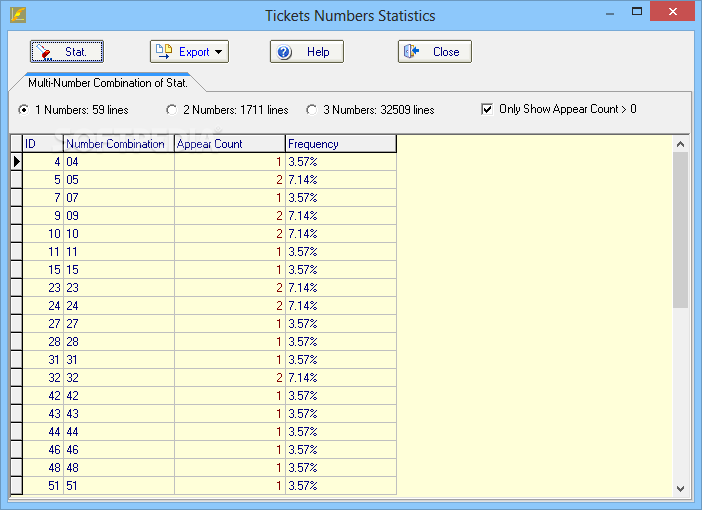702x510 pixels.
Task: Select row with number combination 48
Action: [x=209, y=467]
